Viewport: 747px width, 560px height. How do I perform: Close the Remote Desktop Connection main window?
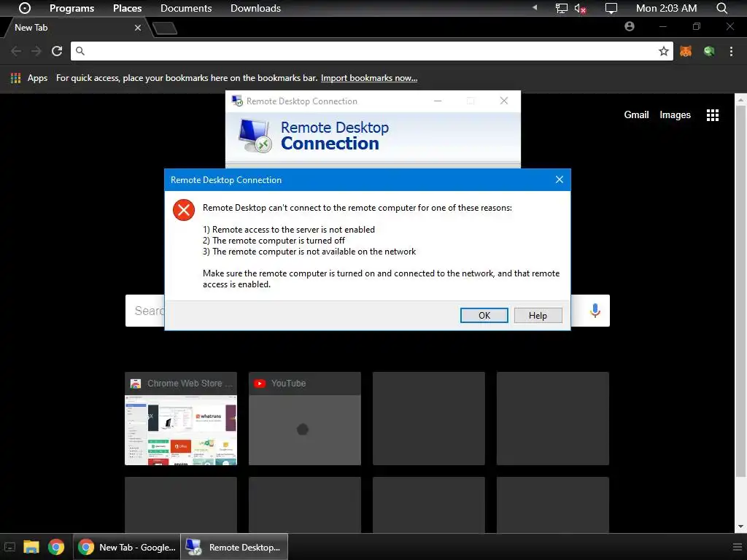click(x=503, y=101)
